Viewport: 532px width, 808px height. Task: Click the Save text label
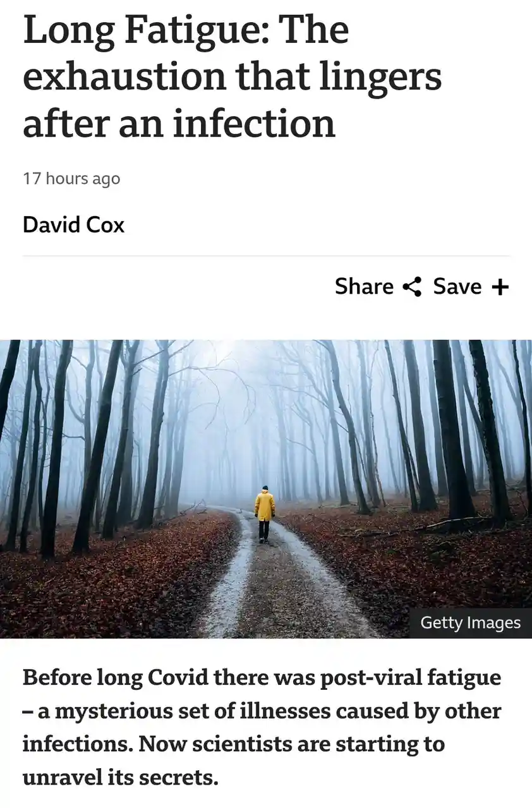[x=457, y=286]
